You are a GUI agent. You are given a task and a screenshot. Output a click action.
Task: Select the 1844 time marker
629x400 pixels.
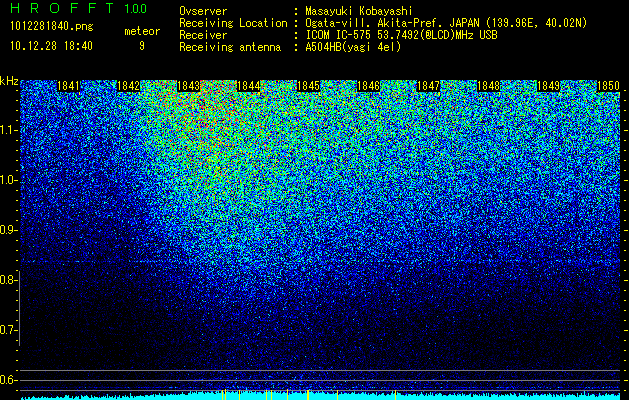249,86
